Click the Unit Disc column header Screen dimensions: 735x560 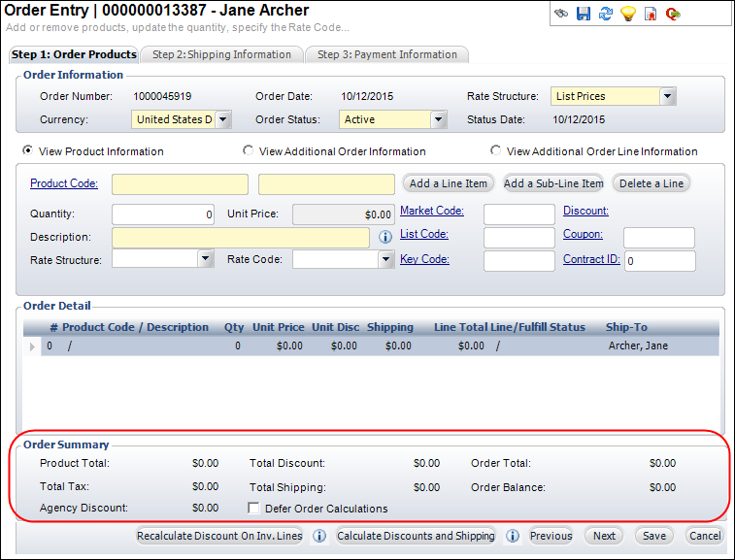click(336, 327)
